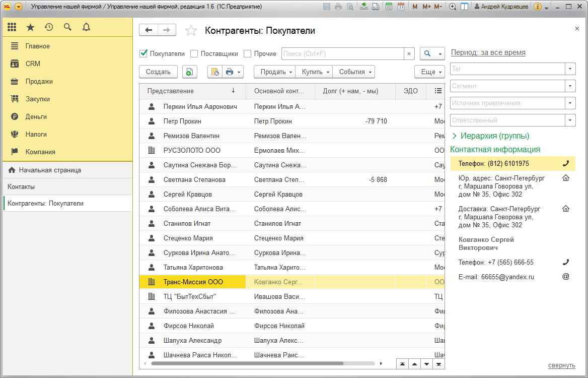Click the Период: за все время link
This screenshot has height=378, width=588.
(488, 52)
